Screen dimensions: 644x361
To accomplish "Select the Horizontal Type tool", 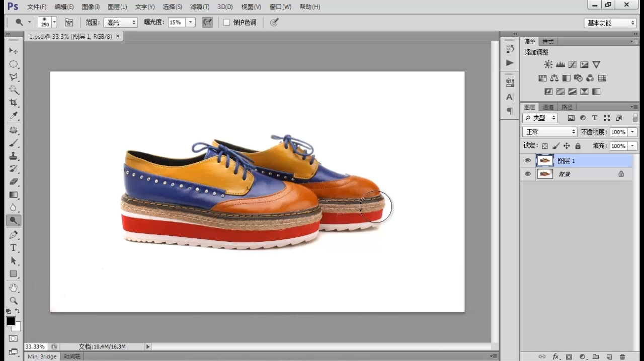I will pyautogui.click(x=14, y=248).
